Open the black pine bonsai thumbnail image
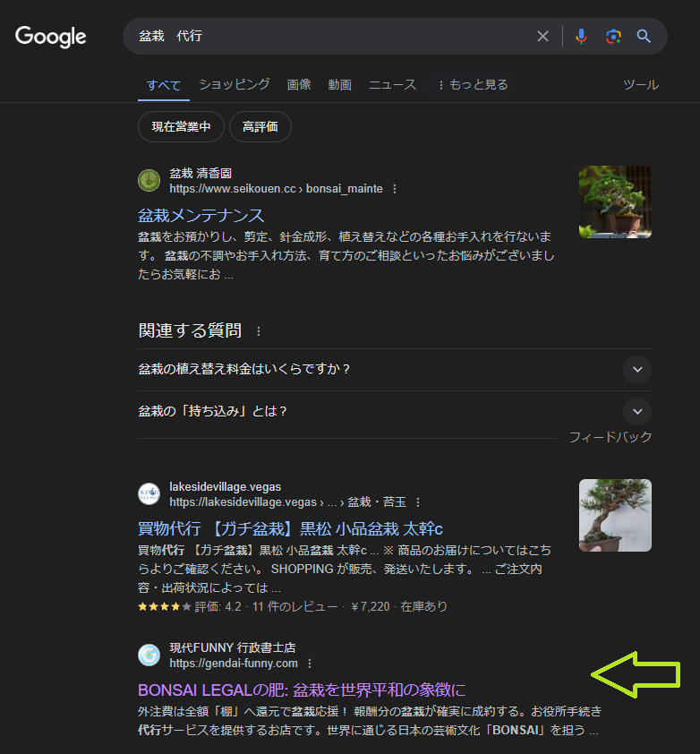The width and height of the screenshot is (700, 754). pos(615,515)
